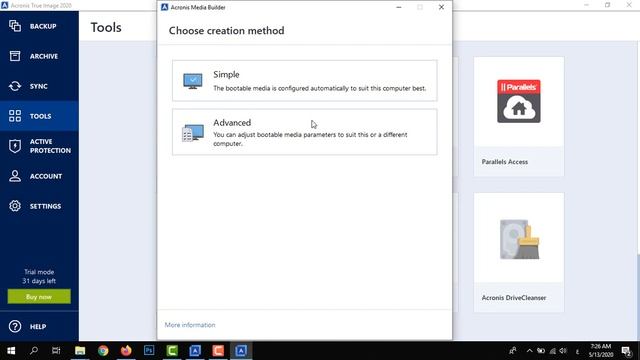Open Help from the sidebar
640x360 pixels.
(x=39, y=327)
